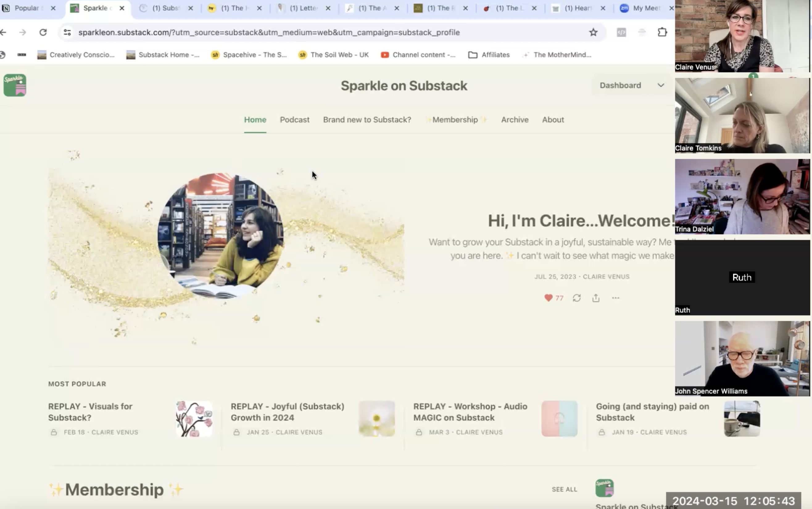Open the three-dot more options menu

615,298
